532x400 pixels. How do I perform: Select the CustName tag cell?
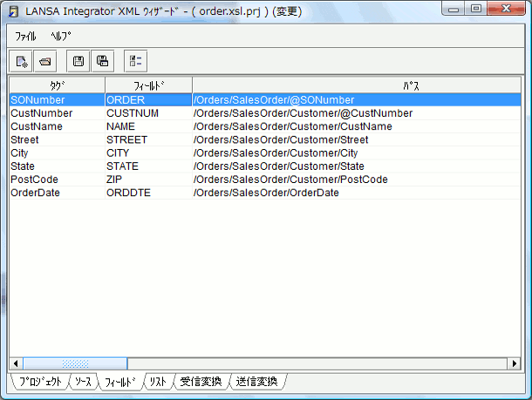point(57,126)
